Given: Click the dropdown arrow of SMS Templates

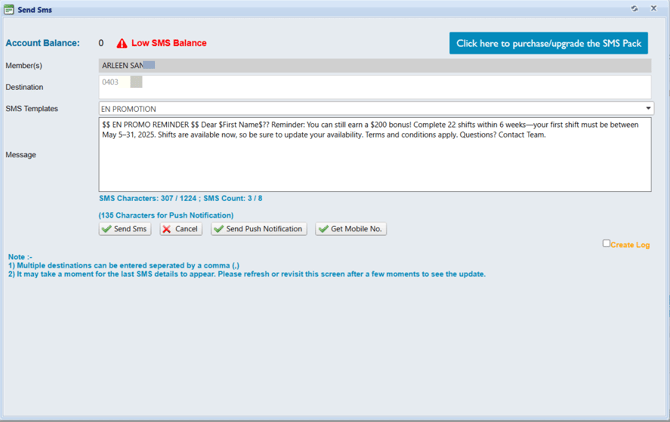Looking at the screenshot, I should 648,108.
